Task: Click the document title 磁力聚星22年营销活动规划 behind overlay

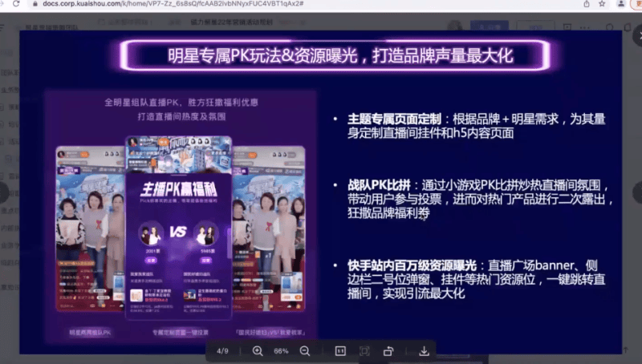Action: pyautogui.click(x=232, y=22)
